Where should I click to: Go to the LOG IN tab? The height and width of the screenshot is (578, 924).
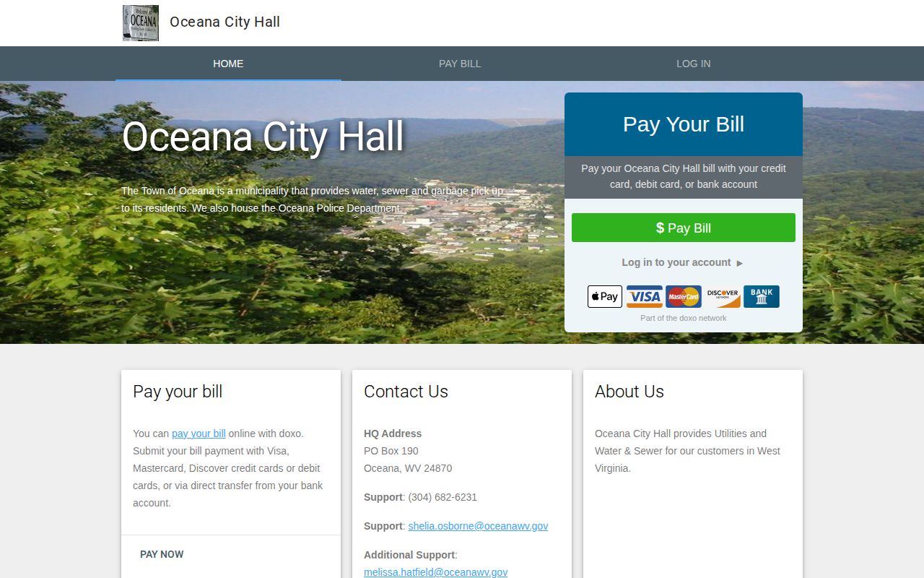tap(693, 64)
